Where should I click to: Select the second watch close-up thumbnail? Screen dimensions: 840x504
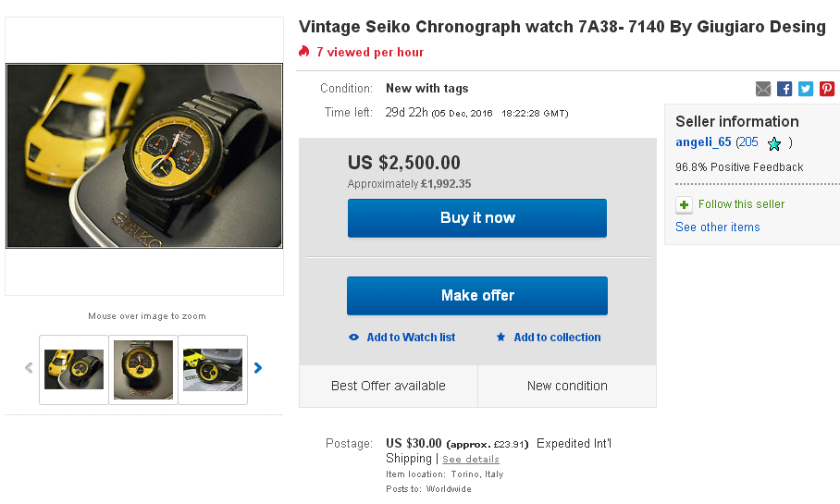pyautogui.click(x=143, y=370)
